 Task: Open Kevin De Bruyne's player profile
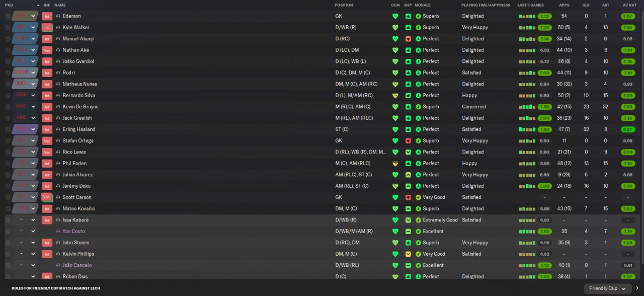(80, 107)
